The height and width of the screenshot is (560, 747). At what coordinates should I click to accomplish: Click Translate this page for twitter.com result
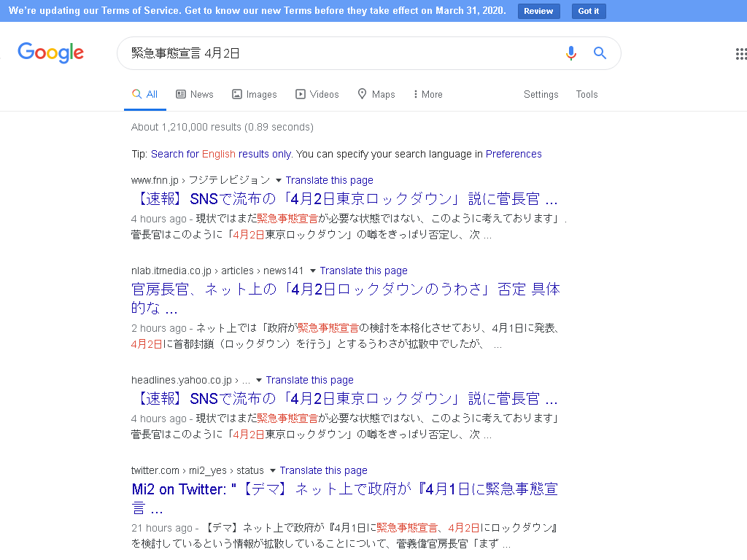[x=323, y=470]
